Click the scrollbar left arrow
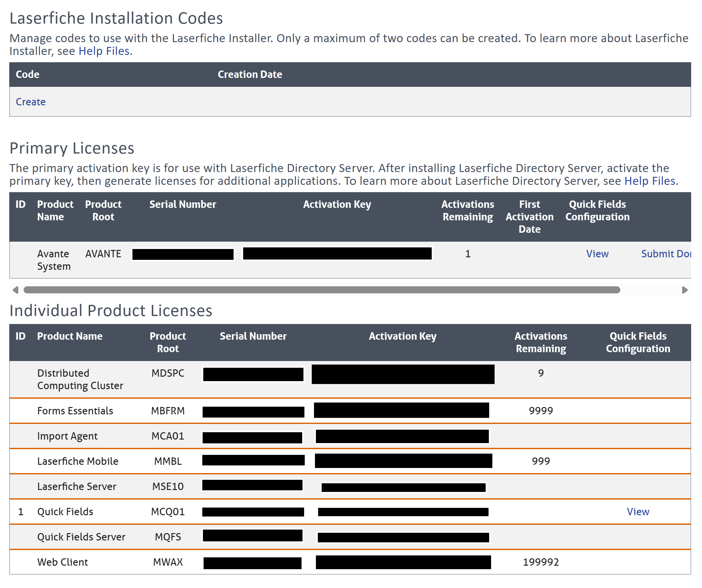702x588 pixels. pyautogui.click(x=15, y=290)
